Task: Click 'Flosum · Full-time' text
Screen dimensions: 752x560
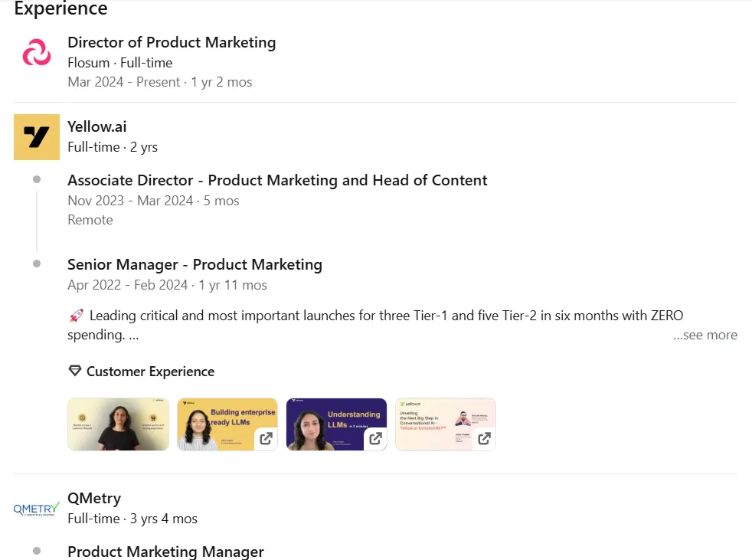Action: (x=120, y=63)
